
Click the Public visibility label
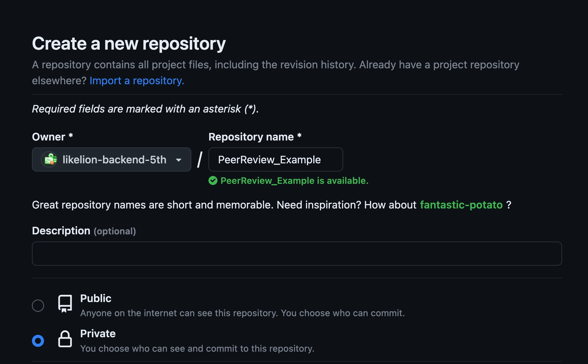[96, 298]
